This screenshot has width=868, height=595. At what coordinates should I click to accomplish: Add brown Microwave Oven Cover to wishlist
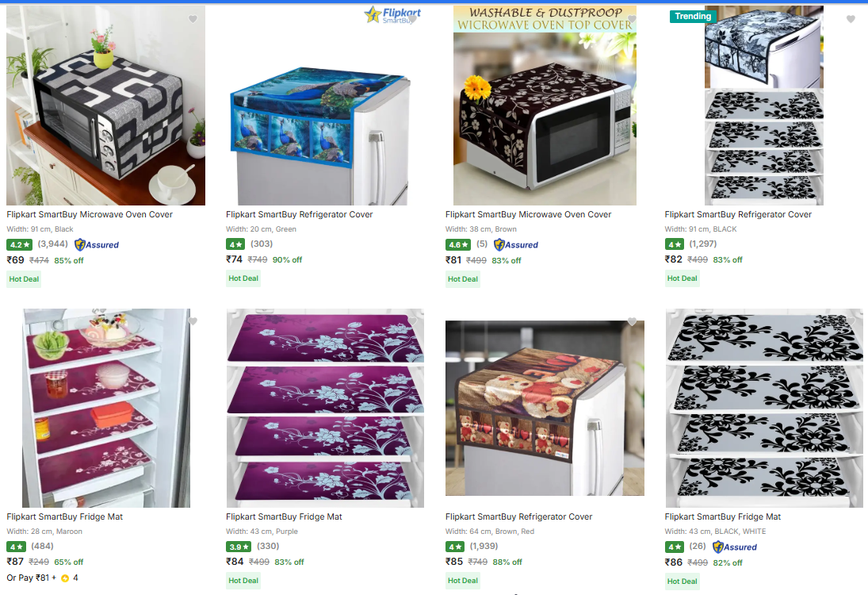click(632, 19)
